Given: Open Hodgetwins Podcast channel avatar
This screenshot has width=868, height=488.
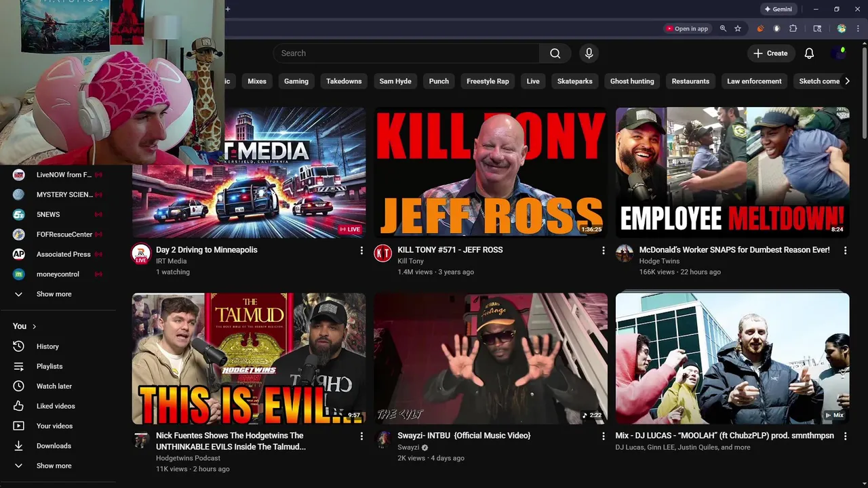Looking at the screenshot, I should click(141, 439).
